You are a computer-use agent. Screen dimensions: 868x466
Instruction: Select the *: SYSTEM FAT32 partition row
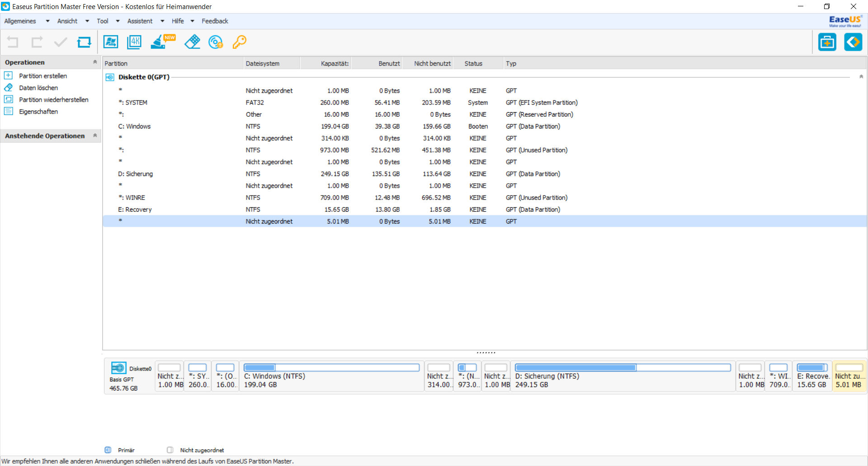(x=484, y=103)
